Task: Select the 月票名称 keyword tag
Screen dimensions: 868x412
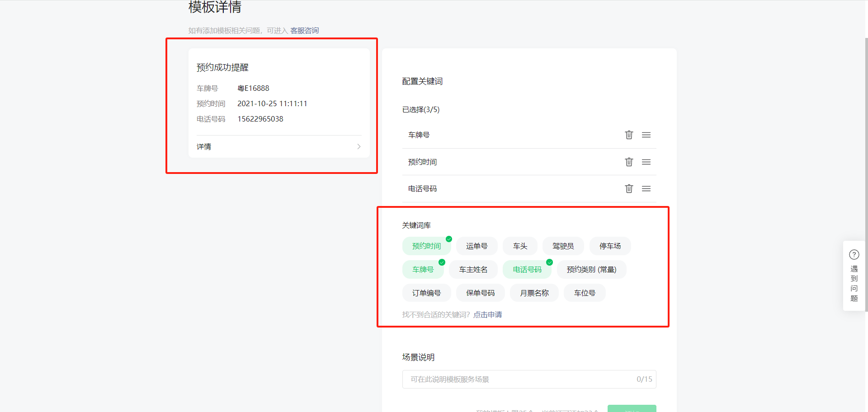Action: (534, 293)
